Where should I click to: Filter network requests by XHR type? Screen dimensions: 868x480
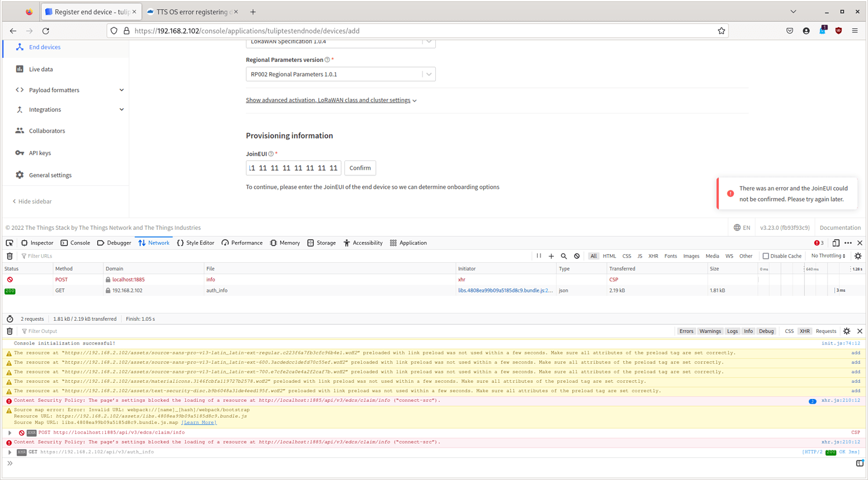653,256
